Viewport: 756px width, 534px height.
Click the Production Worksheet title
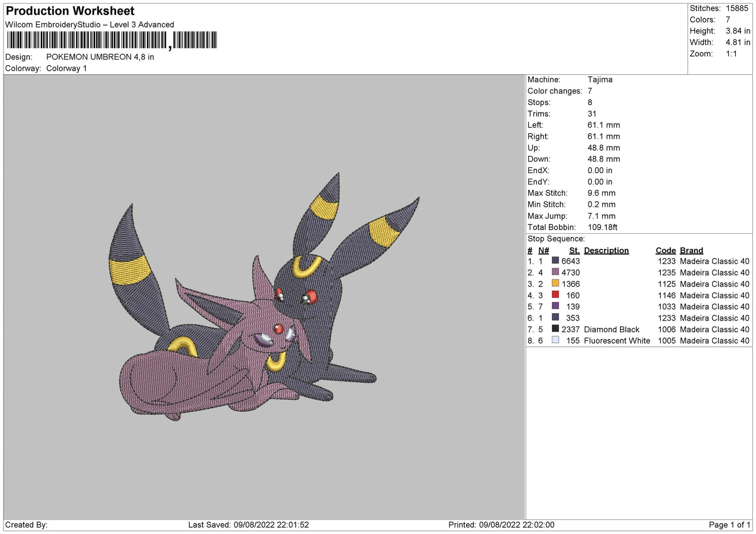tap(70, 11)
